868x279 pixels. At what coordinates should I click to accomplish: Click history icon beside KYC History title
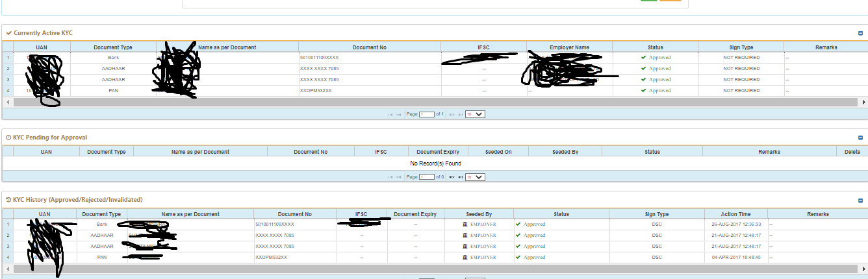tap(8, 199)
